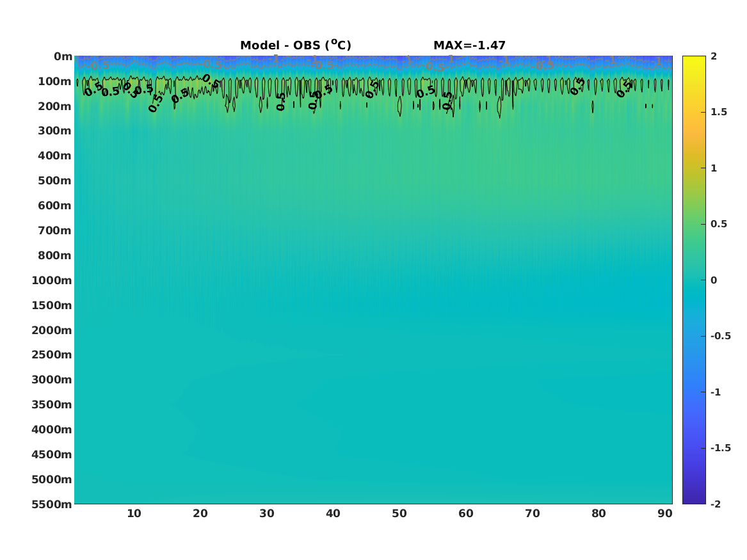Click the x-axis tick label '60'
This screenshot has width=747, height=560.
466,513
